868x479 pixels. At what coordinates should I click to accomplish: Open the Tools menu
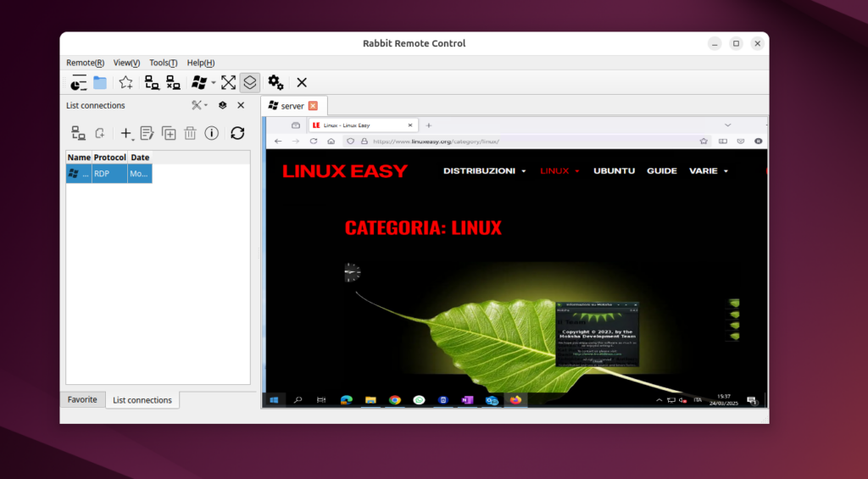(x=163, y=63)
